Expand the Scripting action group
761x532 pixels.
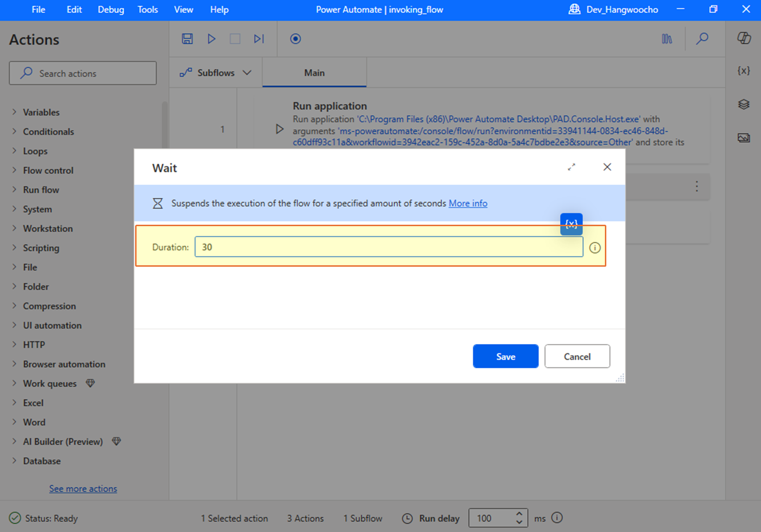point(14,248)
